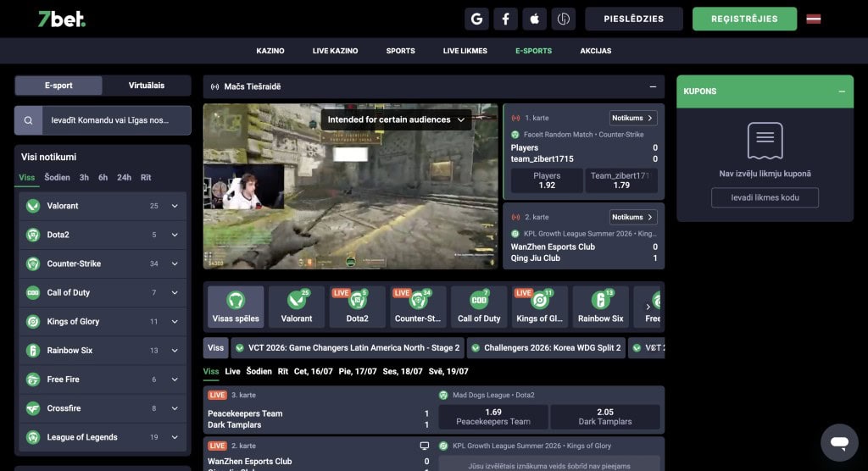This screenshot has height=471, width=868.
Task: Bet on Team_zibert171 at odds 1.79
Action: click(621, 180)
